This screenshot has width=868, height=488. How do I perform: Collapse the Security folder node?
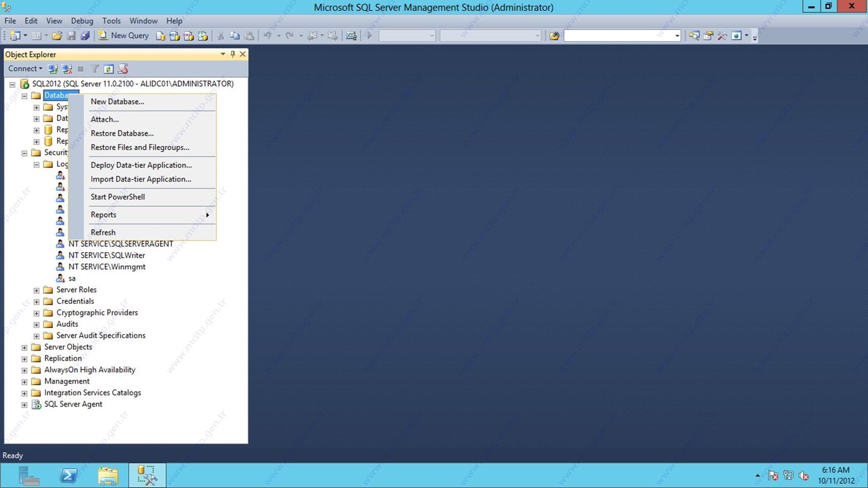24,153
